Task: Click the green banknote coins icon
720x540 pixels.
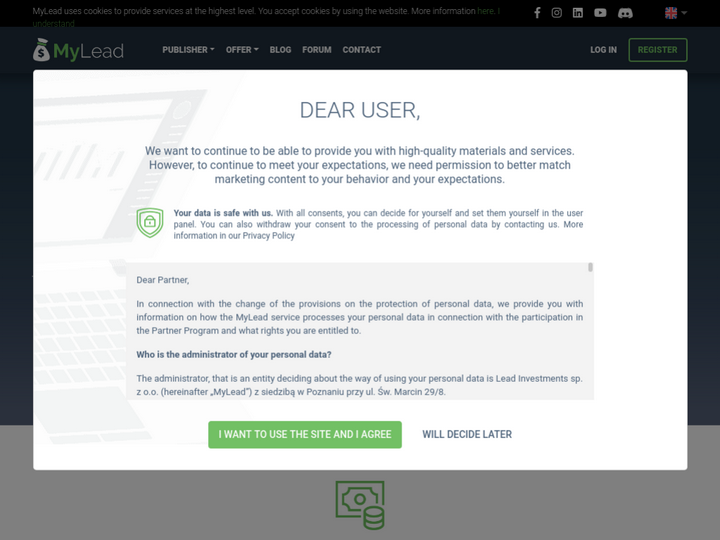Action: tap(360, 505)
